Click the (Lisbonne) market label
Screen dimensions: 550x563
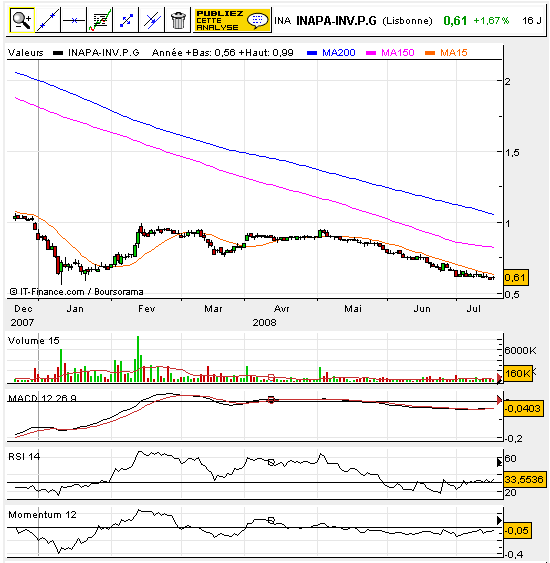[407, 21]
